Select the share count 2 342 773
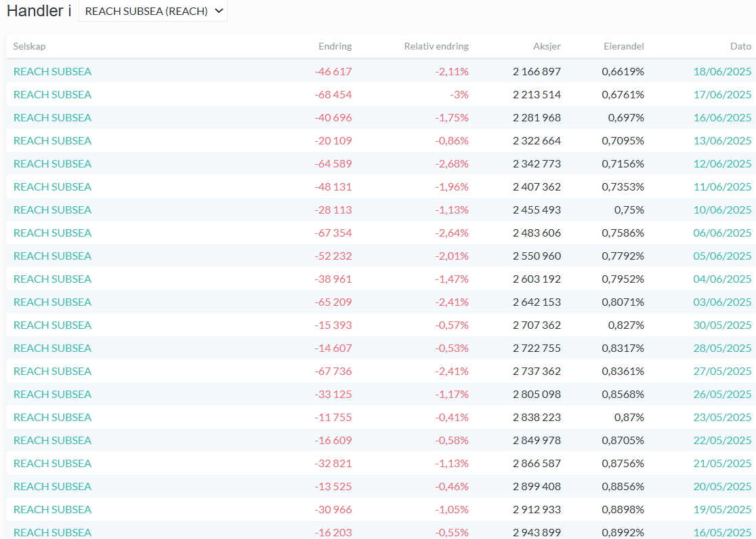The height and width of the screenshot is (539, 756). (x=537, y=163)
